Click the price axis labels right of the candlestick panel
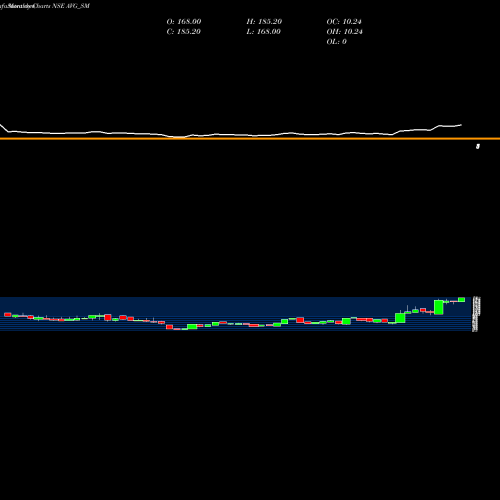The height and width of the screenshot is (500, 500). (x=475, y=314)
